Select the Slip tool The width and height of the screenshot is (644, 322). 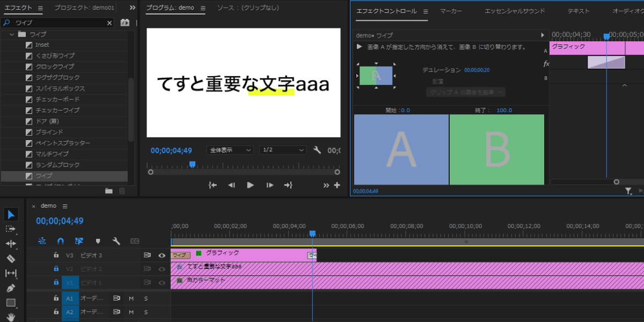tap(11, 273)
